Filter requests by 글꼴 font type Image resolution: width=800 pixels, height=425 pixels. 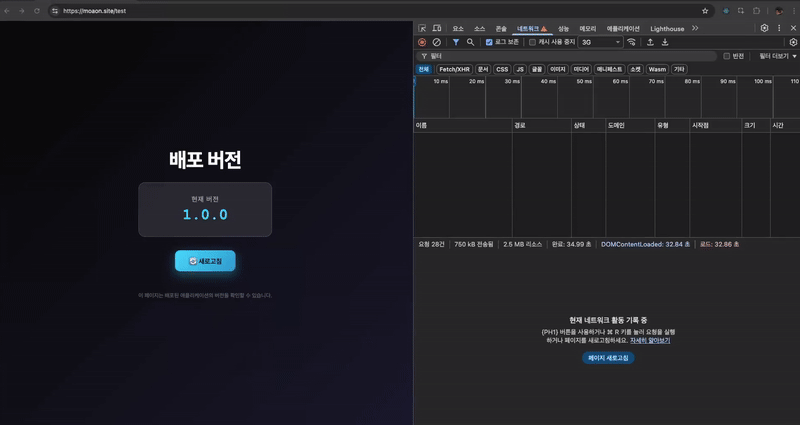tap(537, 69)
